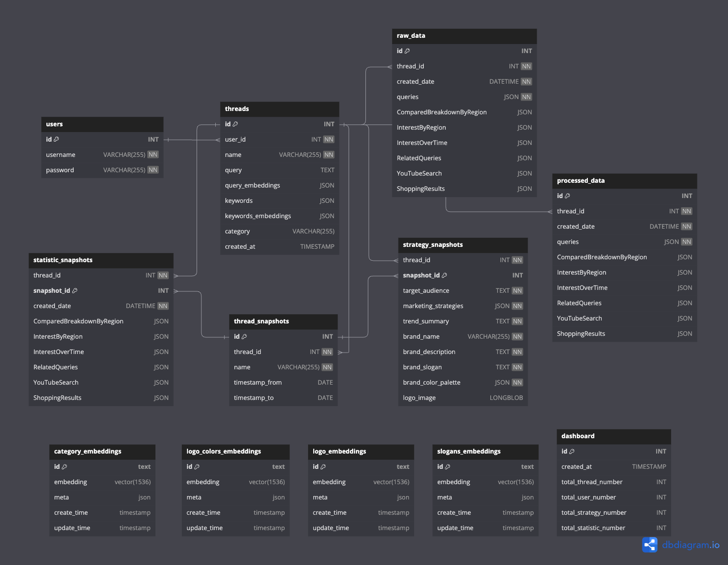This screenshot has height=565, width=728.
Task: Click the key icon in logo_embeddings id row
Action: point(323,466)
